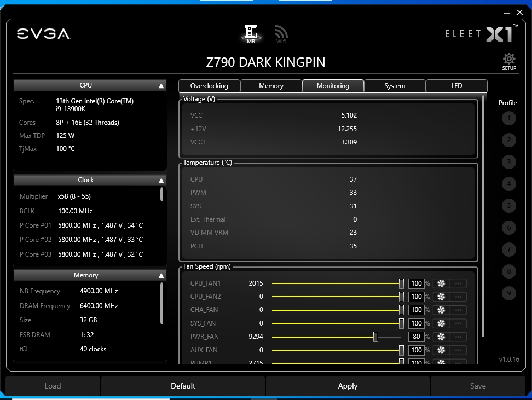Image resolution: width=532 pixels, height=400 pixels.
Task: Switch to the Wifi device icon
Action: click(x=281, y=34)
